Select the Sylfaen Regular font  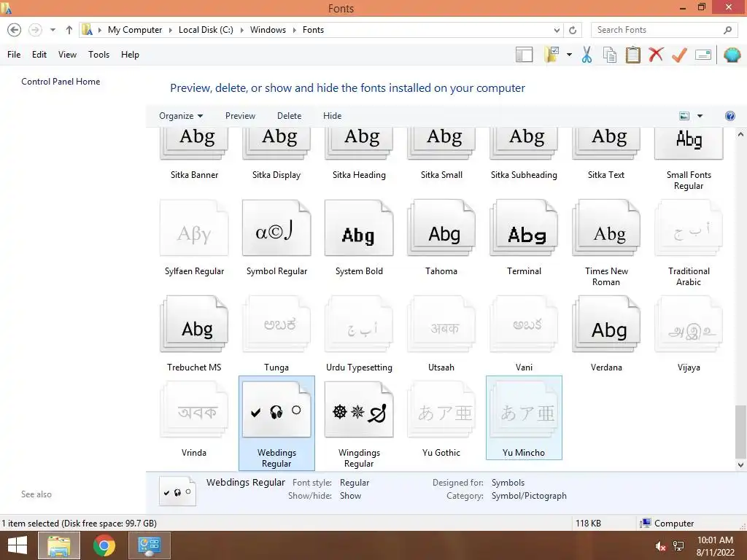pos(194,238)
